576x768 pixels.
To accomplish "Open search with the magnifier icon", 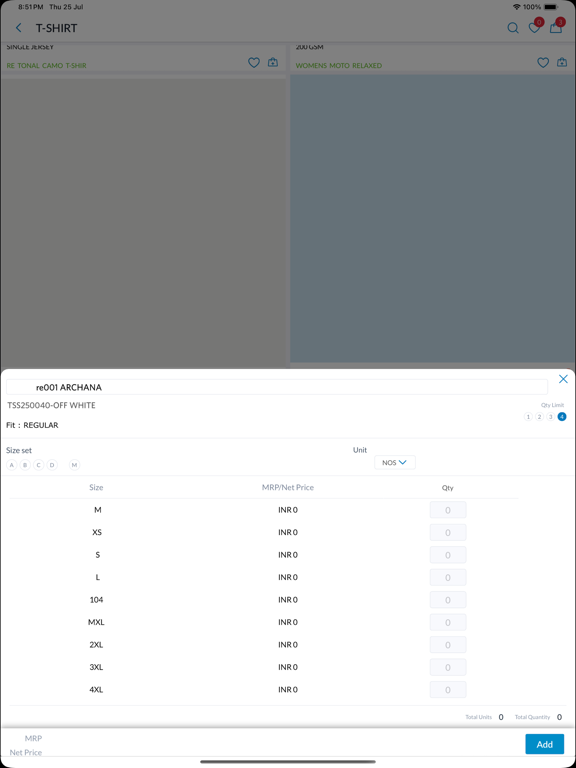I will click(513, 28).
